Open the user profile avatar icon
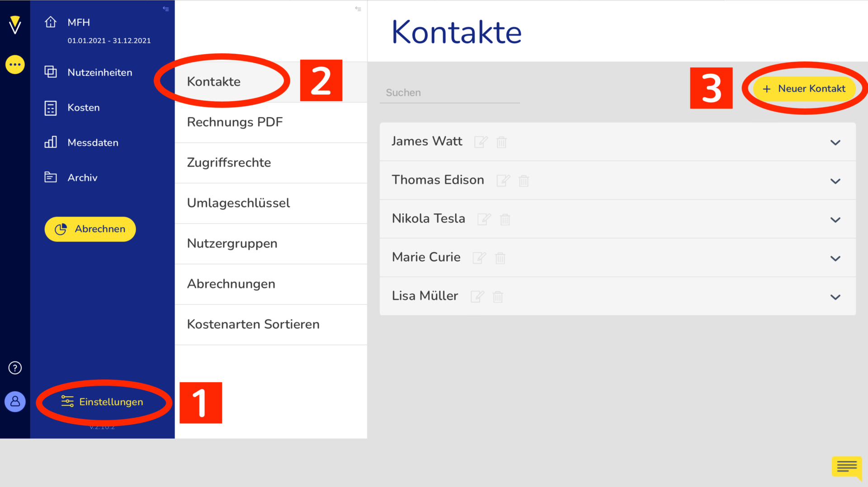The height and width of the screenshot is (487, 868). point(15,401)
